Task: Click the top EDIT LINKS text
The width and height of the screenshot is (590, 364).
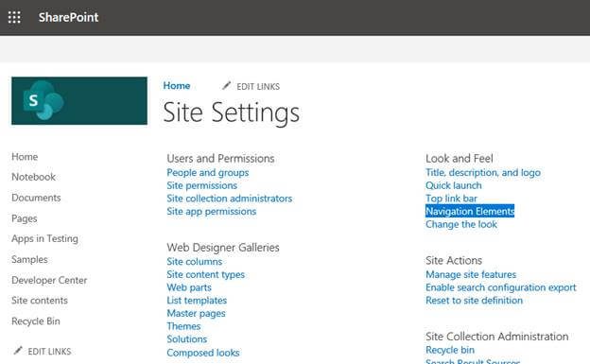Action: 258,87
